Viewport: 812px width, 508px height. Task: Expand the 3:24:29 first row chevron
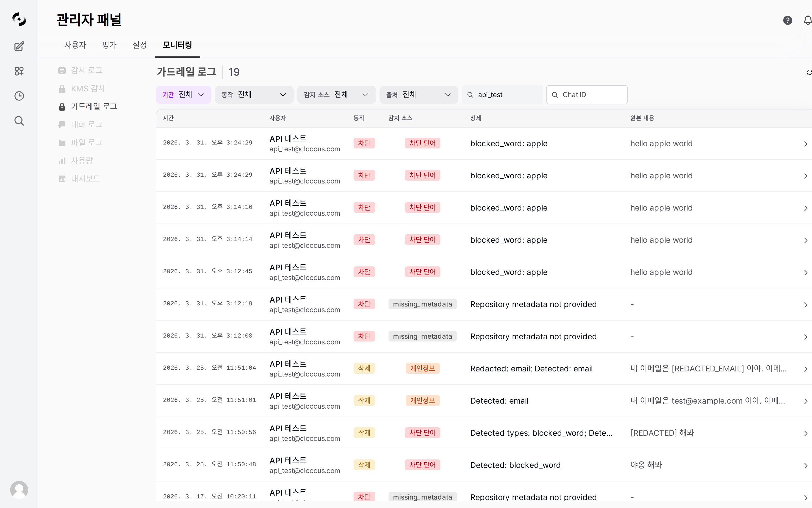pos(806,144)
